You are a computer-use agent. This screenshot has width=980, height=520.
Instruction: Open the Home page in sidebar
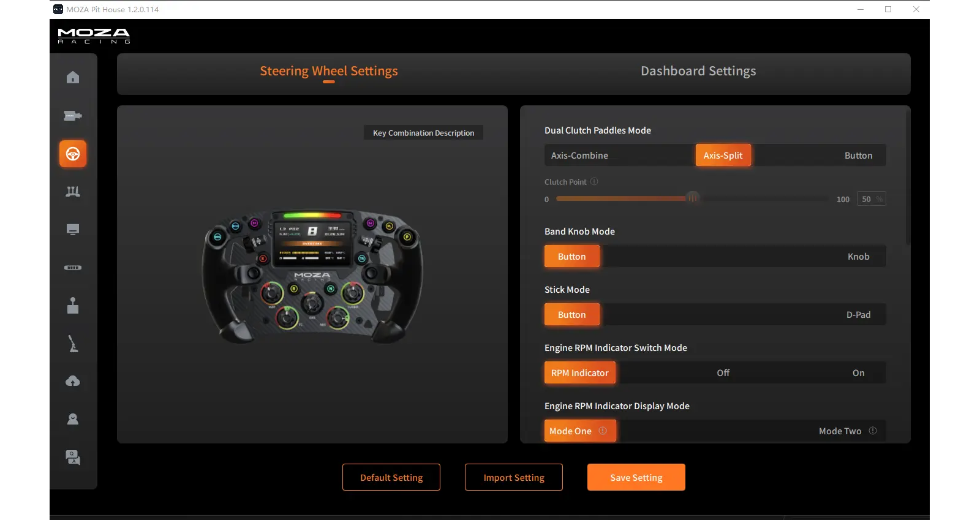click(x=73, y=77)
